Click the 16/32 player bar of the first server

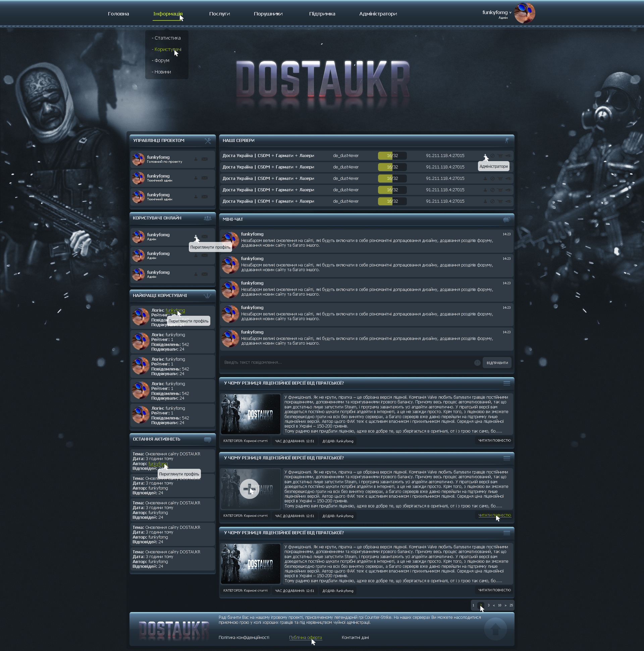coord(392,156)
